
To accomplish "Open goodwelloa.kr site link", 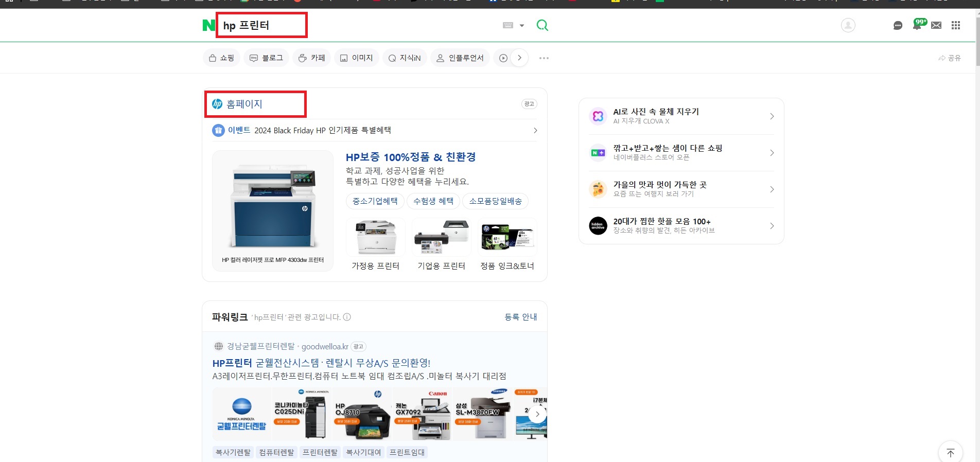I will (x=325, y=346).
